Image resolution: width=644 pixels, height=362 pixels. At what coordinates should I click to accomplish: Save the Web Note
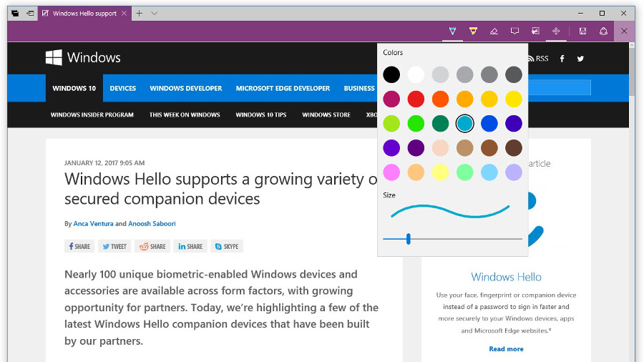tap(582, 31)
